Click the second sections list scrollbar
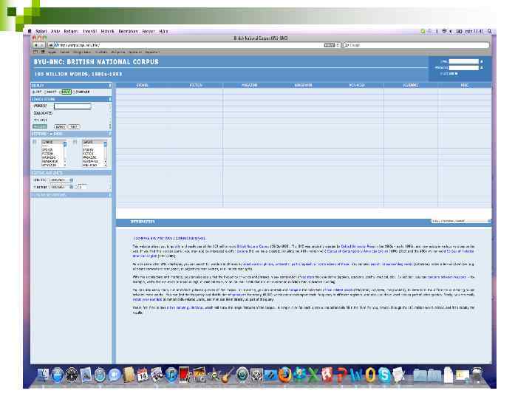This screenshot has height=399, width=532. (106, 154)
